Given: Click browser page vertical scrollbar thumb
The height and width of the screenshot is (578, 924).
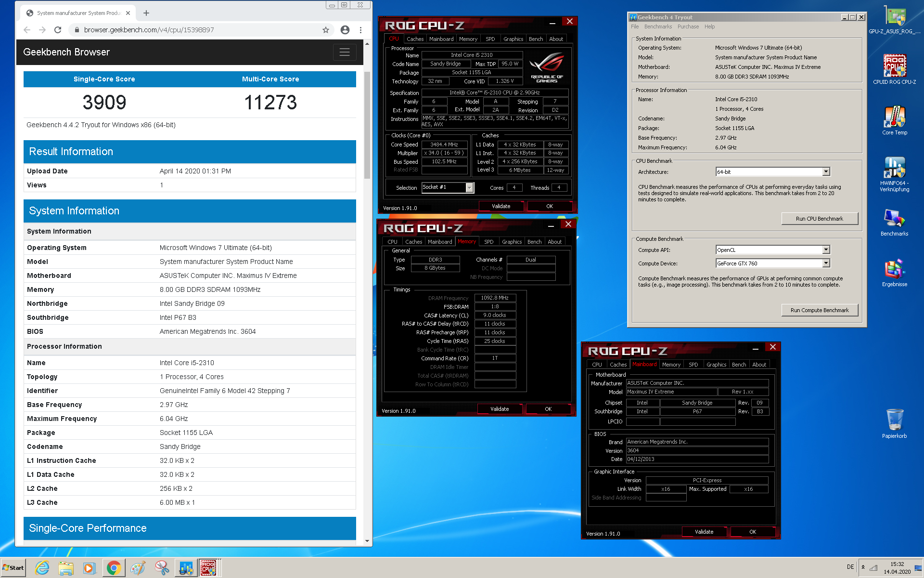Looking at the screenshot, I should [x=367, y=125].
